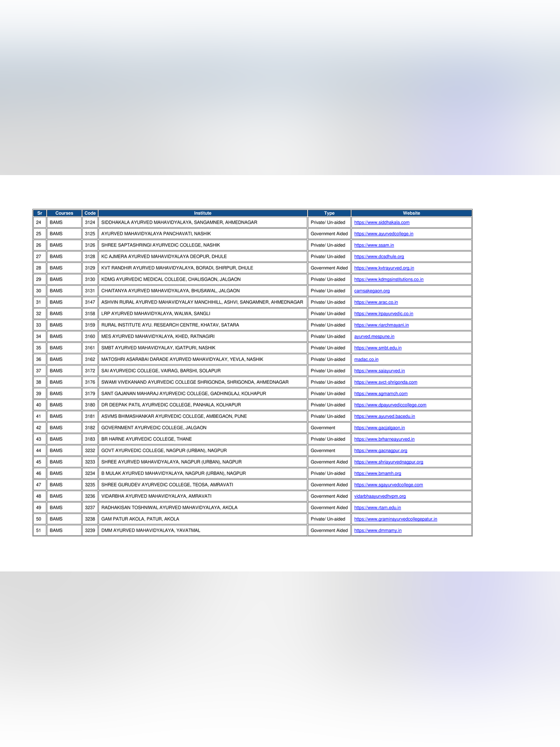The height and width of the screenshot is (747, 560).
Task: Select 'CHAITANYA AYURVED MAHAVIDYALAYA, BHUSAWAL, JALGAON'
Action: click(170, 291)
